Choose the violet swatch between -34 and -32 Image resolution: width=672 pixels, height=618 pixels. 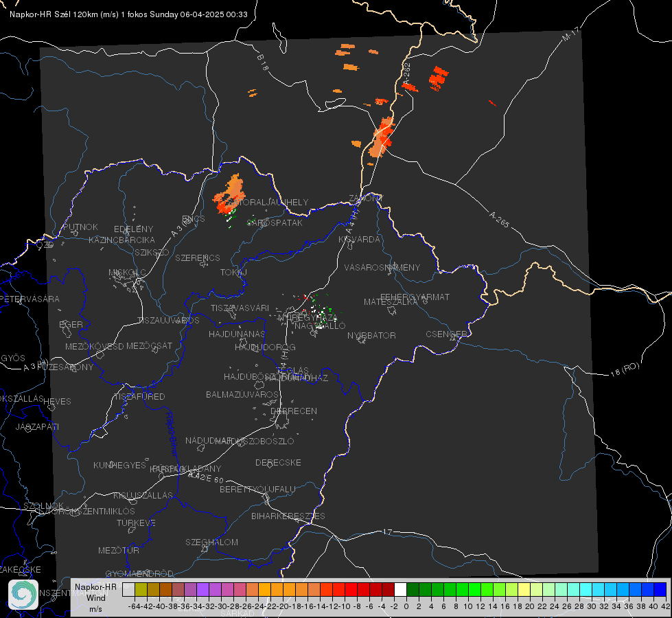[x=202, y=590]
